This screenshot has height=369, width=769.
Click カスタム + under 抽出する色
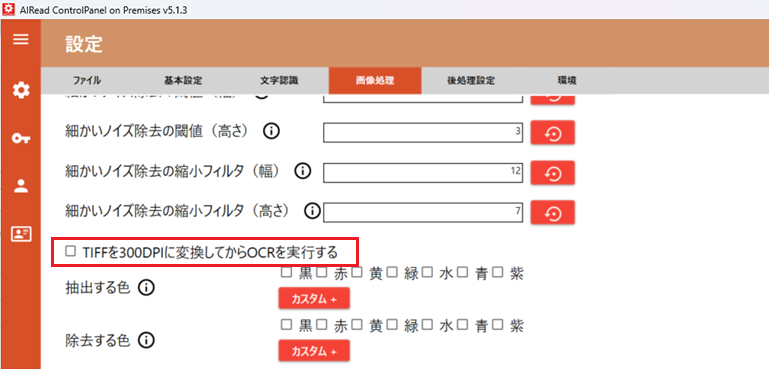click(314, 299)
